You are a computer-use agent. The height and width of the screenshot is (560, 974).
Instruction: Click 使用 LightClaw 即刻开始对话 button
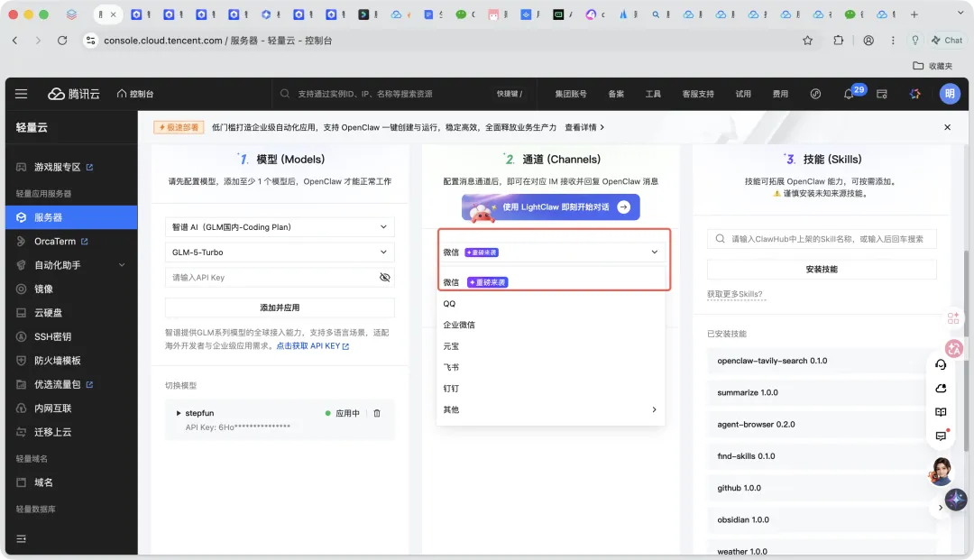coord(551,207)
